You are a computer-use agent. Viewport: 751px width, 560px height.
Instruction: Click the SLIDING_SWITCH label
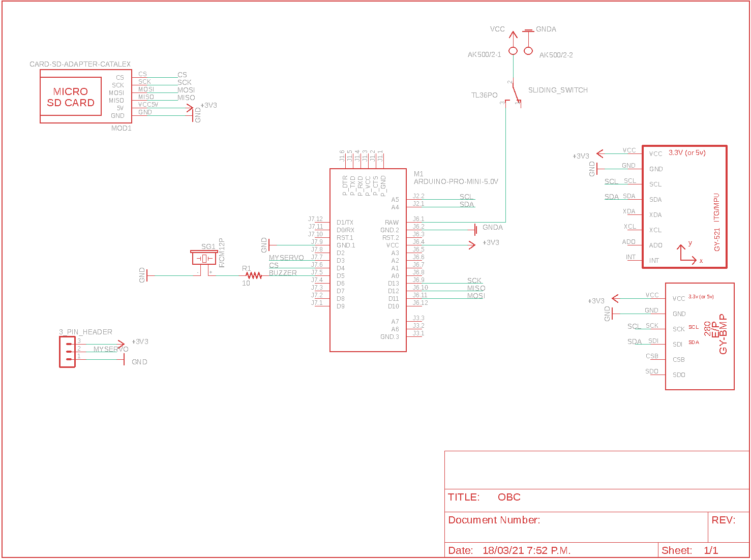[558, 90]
